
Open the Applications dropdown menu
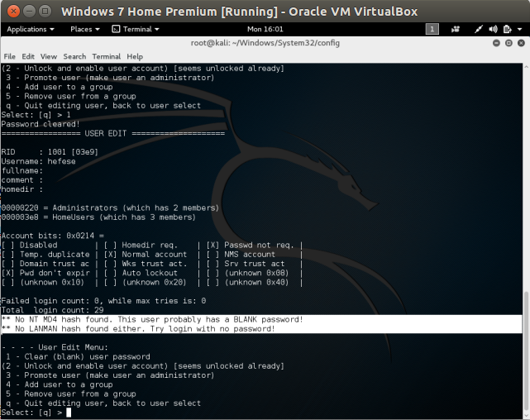coord(31,30)
